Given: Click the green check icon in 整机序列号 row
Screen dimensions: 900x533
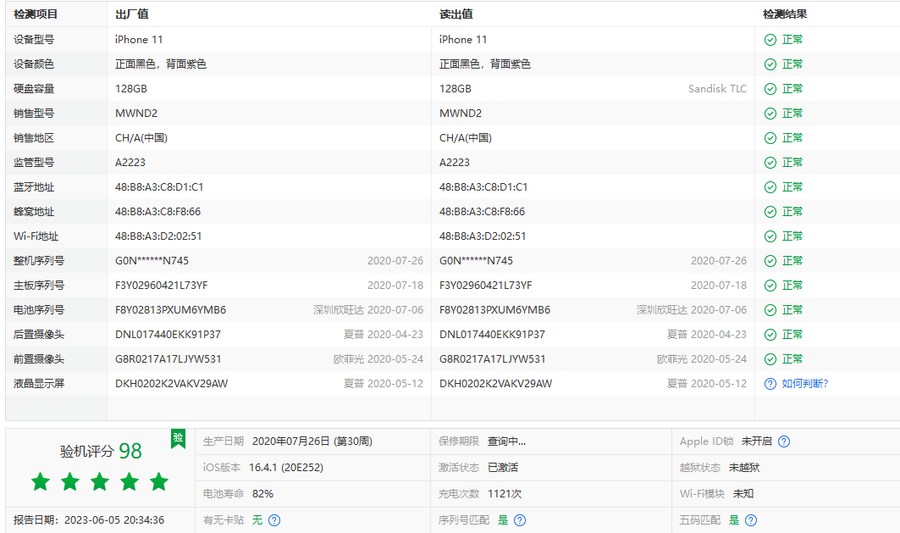Looking at the screenshot, I should [x=770, y=261].
